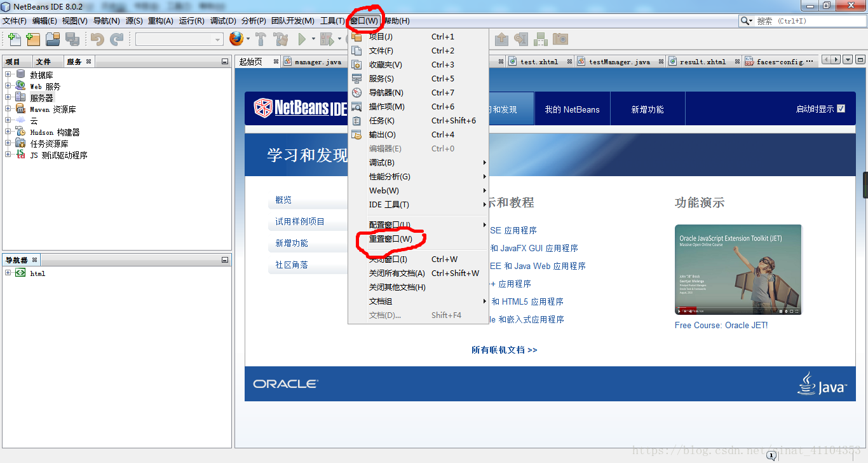The image size is (868, 463).
Task: Close the 导航器 panel tab with x
Action: point(35,260)
